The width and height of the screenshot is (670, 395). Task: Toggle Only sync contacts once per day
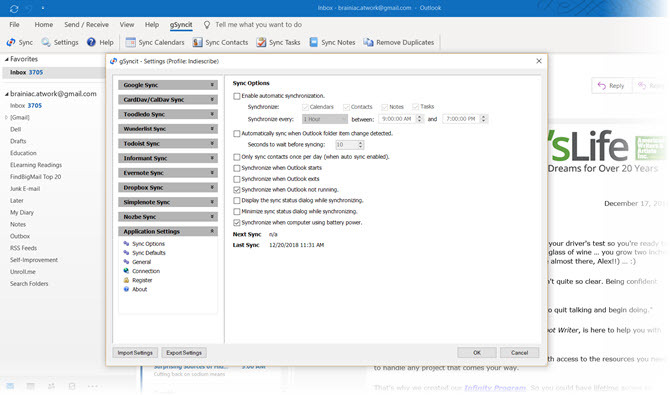(x=237, y=157)
